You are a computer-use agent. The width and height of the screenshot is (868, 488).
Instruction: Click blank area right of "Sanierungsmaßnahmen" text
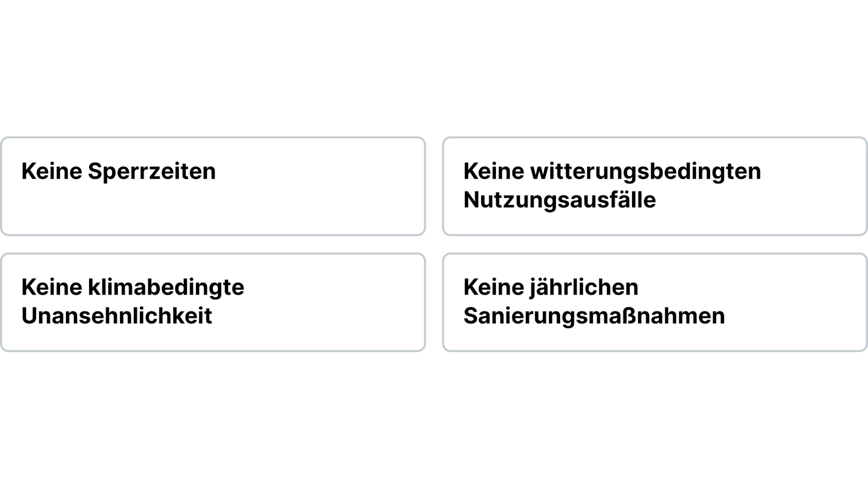[x=794, y=316]
